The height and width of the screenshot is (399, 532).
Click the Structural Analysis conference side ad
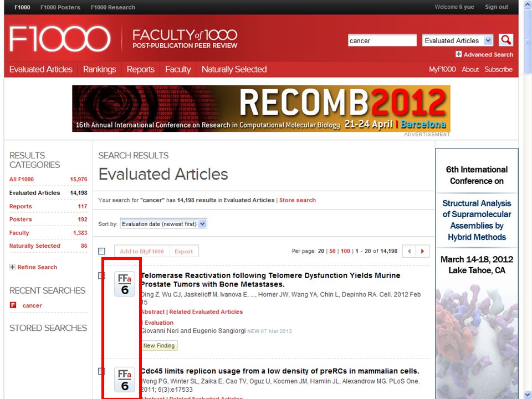click(x=477, y=273)
